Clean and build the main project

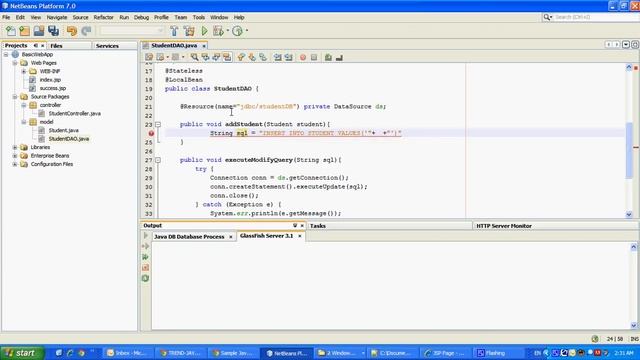tap(189, 31)
